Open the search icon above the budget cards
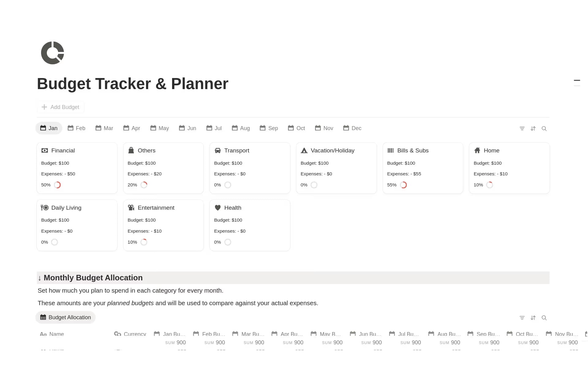The width and height of the screenshot is (588, 367). tap(544, 128)
